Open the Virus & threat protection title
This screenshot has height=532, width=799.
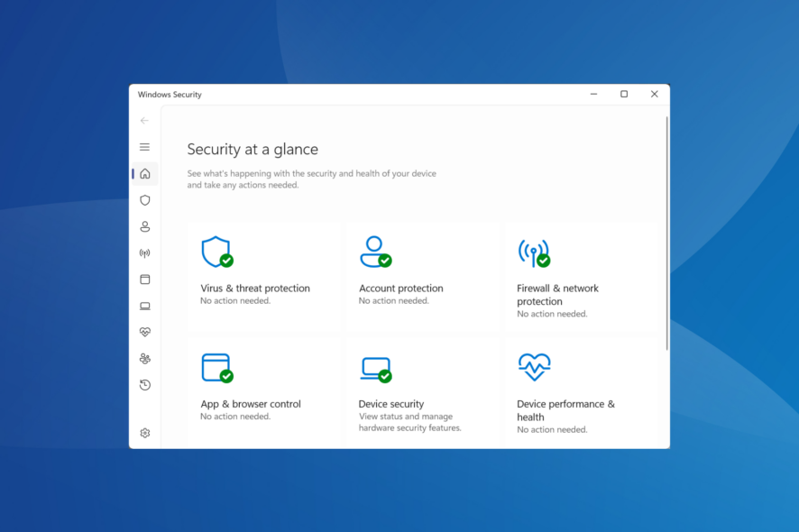(255, 289)
